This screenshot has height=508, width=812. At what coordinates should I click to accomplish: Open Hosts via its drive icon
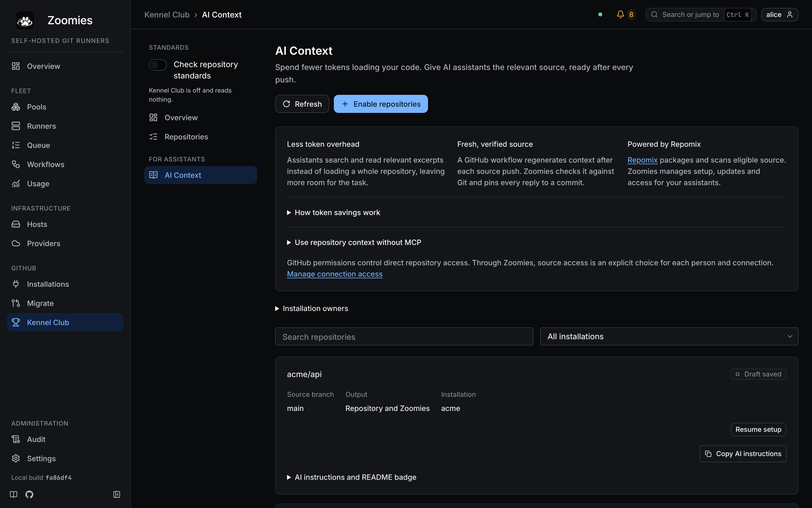pyautogui.click(x=16, y=224)
